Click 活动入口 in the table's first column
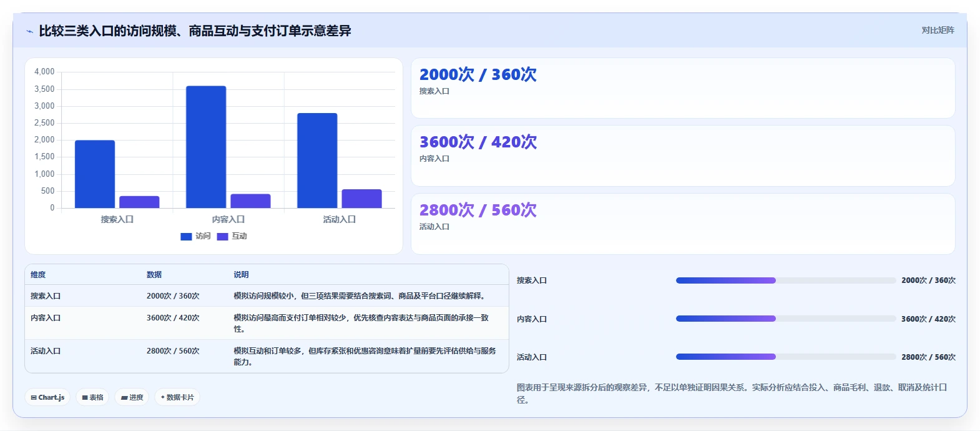980x431 pixels. [x=46, y=351]
